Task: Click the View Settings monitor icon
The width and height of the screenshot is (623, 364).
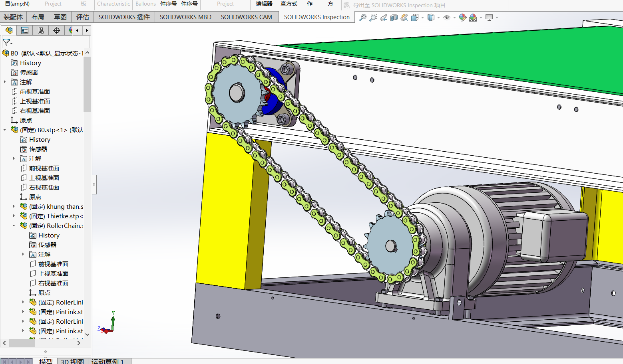Action: tap(489, 18)
